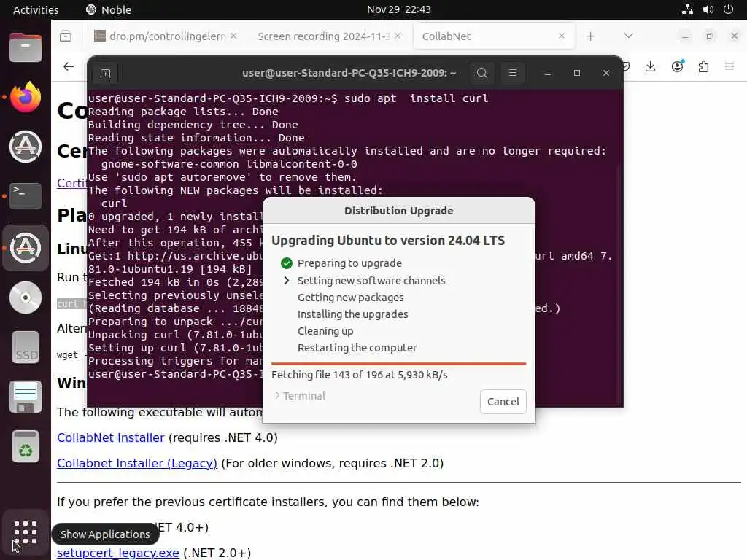Click the Preparing to upgrade step
The width and height of the screenshot is (747, 560).
(x=349, y=262)
